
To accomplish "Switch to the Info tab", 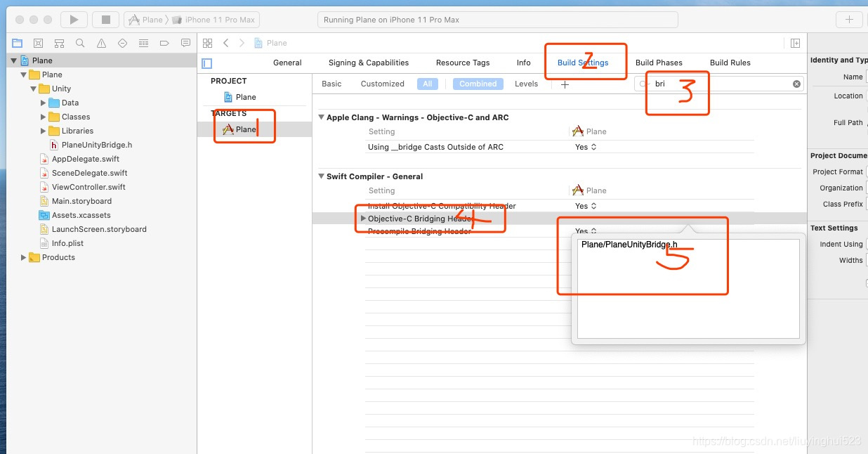I will pos(524,63).
